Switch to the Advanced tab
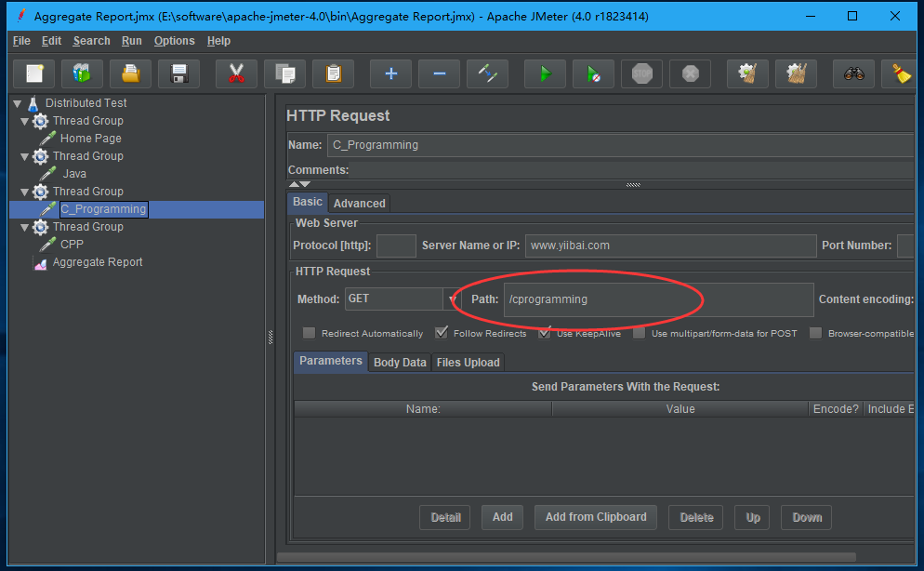Screen dimensions: 924x571 [359, 203]
